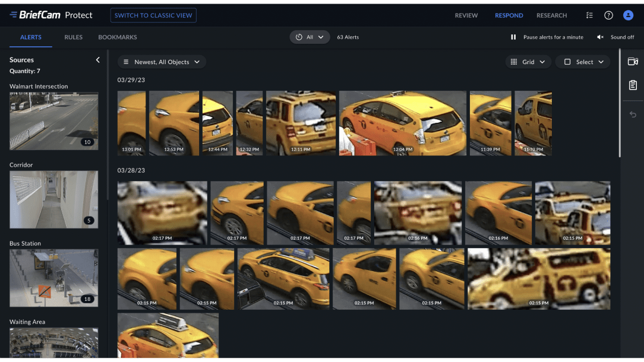
Task: Expand the Newest, All Objects sort dropdown
Action: (x=162, y=62)
